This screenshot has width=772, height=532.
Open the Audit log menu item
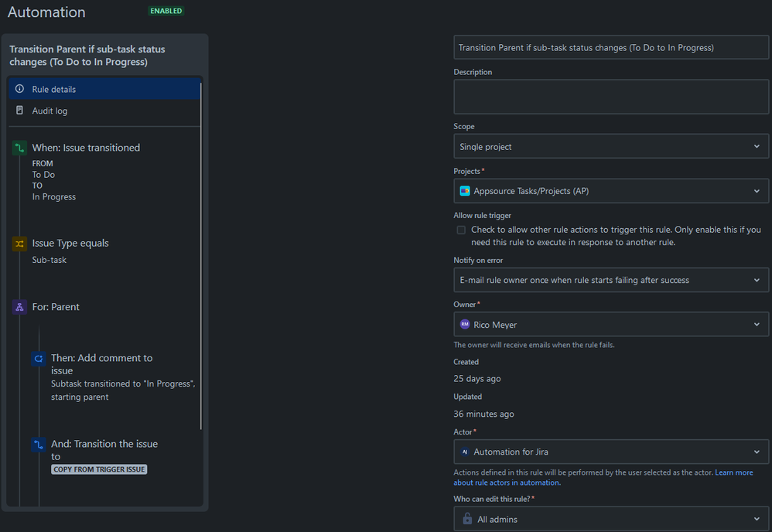point(104,111)
